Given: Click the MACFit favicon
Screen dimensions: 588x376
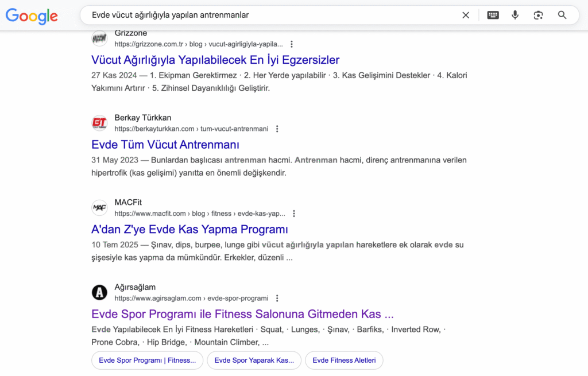Looking at the screenshot, I should [99, 207].
